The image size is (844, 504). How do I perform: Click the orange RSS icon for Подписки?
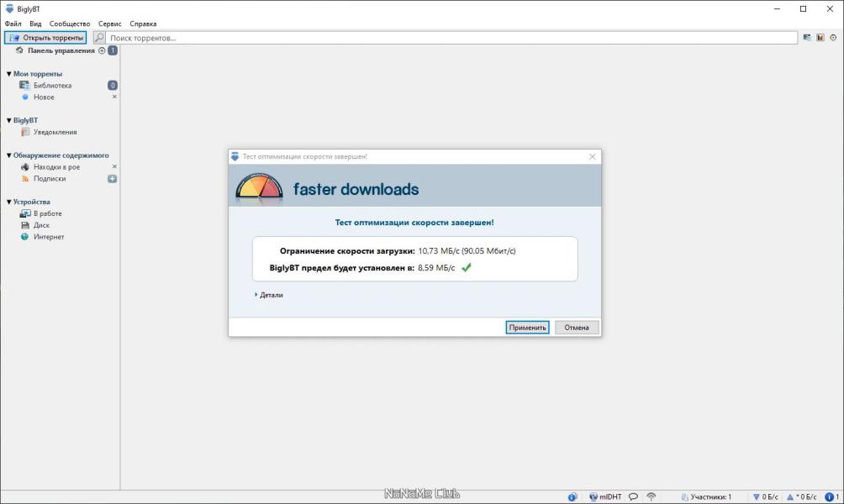point(24,179)
